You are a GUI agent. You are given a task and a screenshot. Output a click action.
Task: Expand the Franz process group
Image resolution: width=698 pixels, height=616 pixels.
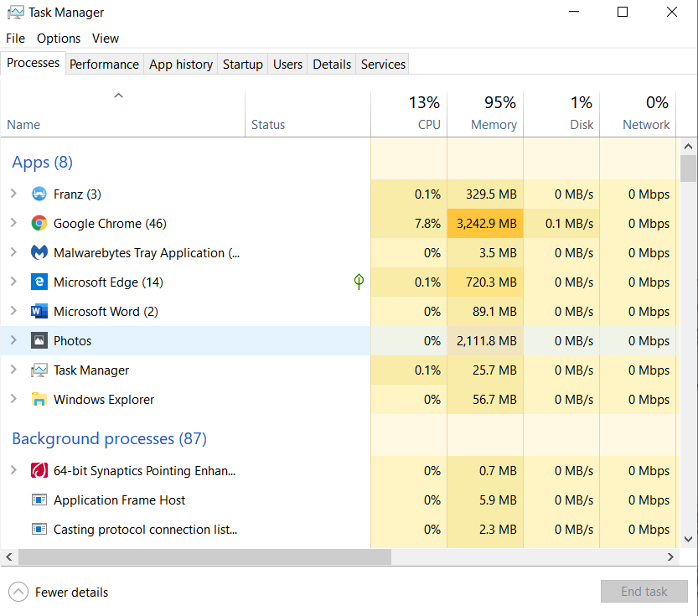[x=13, y=194]
